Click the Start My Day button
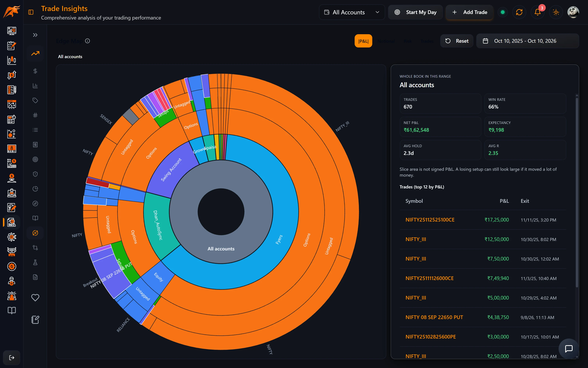The width and height of the screenshot is (588, 368). pos(415,12)
